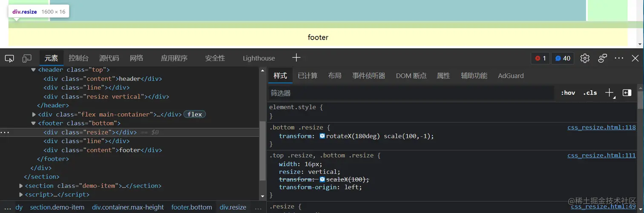Select the div class="content" header node
644x213 pixels.
tap(103, 79)
